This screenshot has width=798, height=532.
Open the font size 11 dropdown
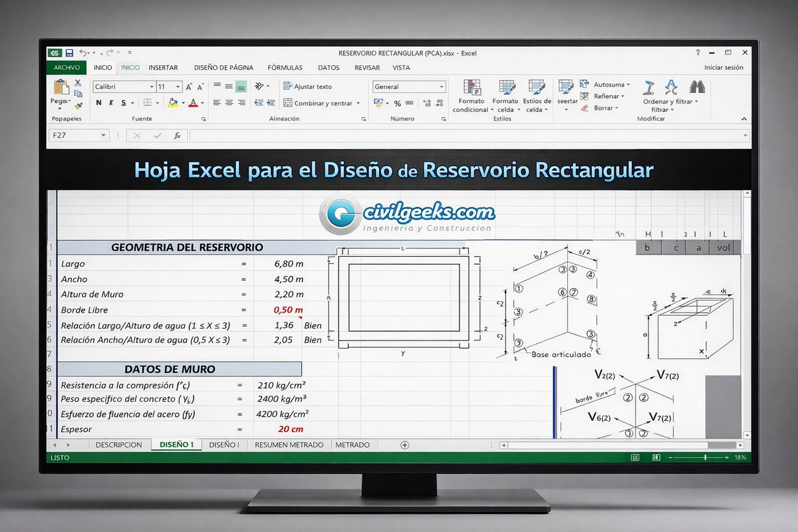(178, 86)
